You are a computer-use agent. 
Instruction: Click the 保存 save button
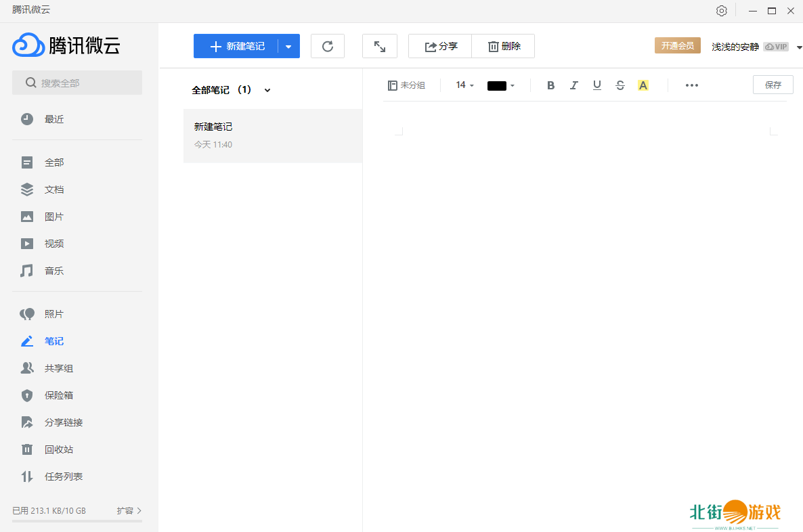pos(773,85)
